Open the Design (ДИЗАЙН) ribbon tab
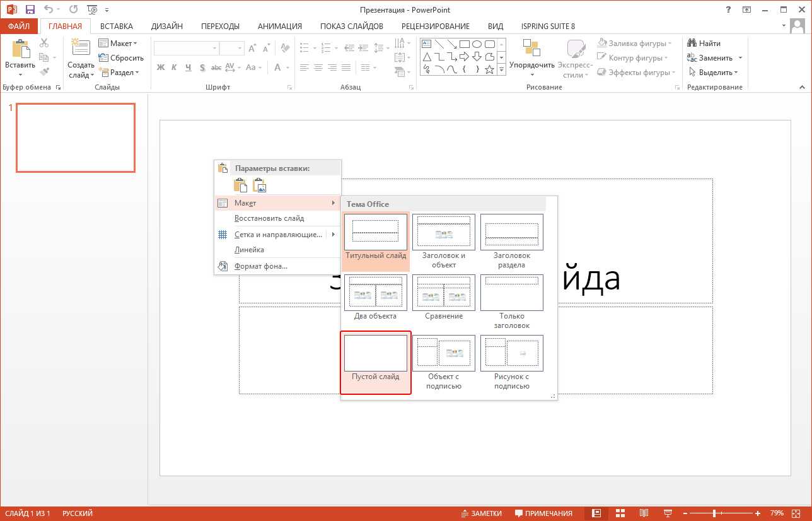This screenshot has height=521, width=812. [x=166, y=26]
